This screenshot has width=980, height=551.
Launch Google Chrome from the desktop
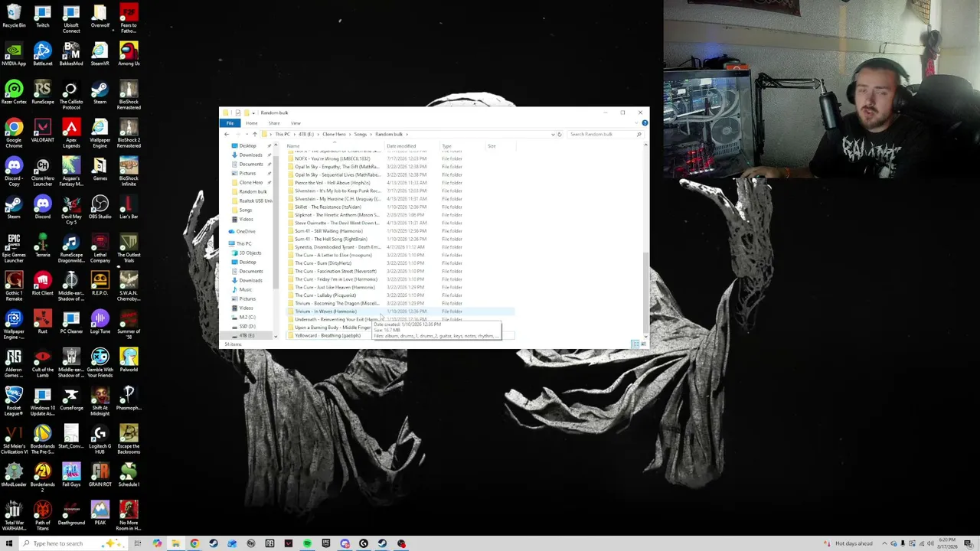coord(14,133)
